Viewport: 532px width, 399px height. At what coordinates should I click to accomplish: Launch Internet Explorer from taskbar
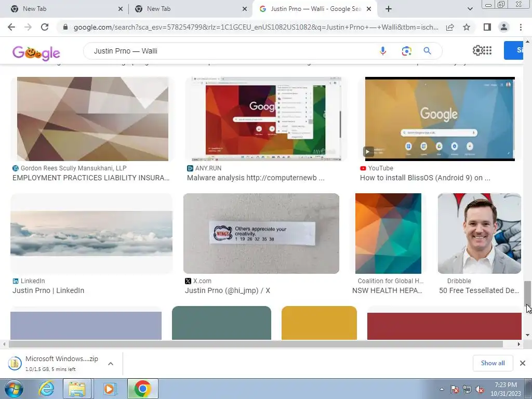[x=46, y=389]
